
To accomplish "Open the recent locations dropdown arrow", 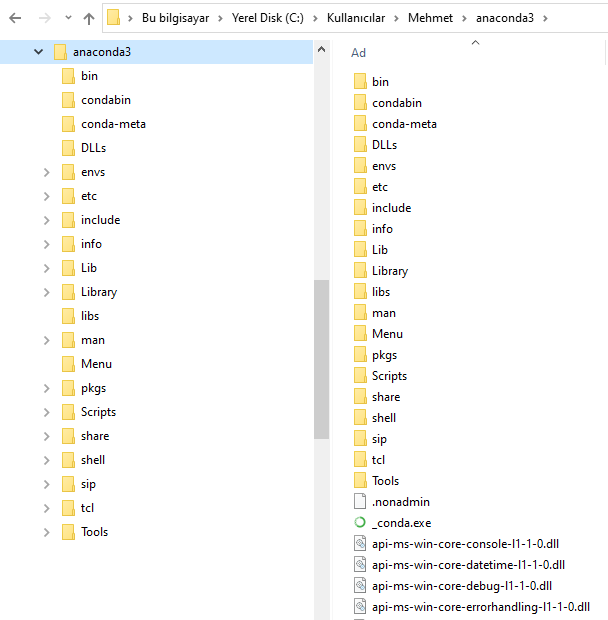I will point(68,18).
